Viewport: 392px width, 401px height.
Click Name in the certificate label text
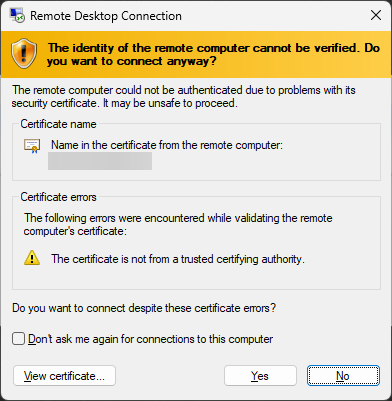point(167,145)
